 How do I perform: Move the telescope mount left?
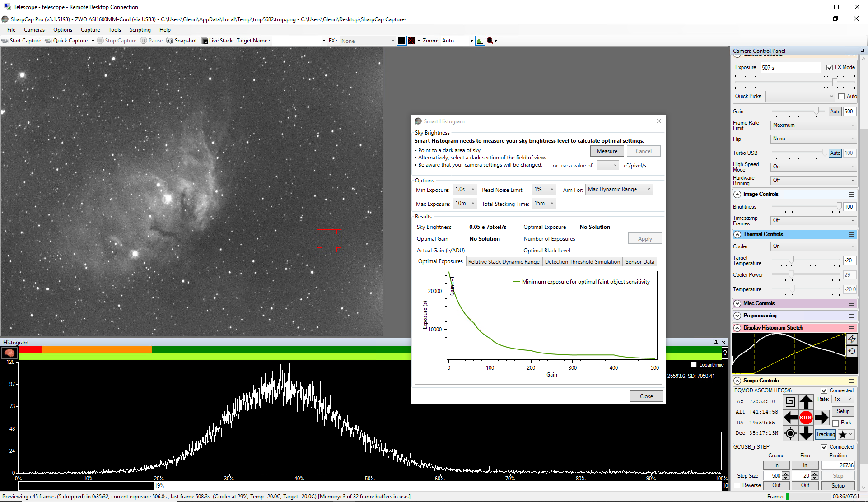pyautogui.click(x=790, y=418)
